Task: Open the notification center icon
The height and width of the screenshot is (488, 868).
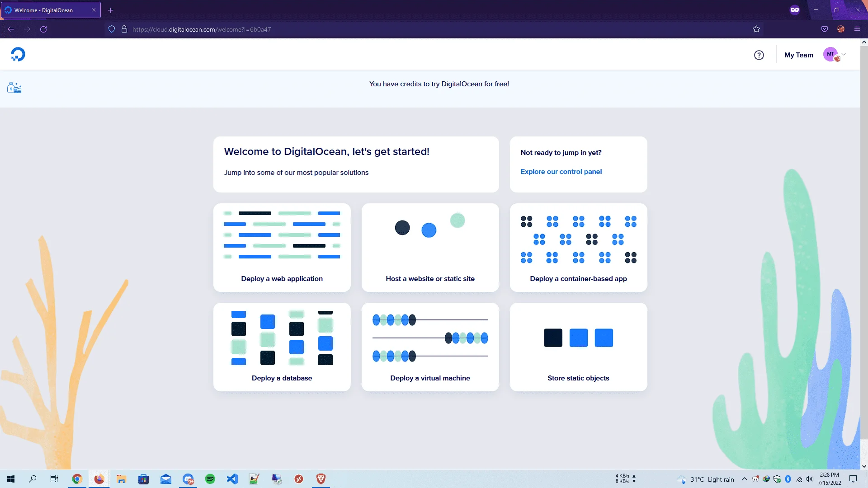Action: 853,479
